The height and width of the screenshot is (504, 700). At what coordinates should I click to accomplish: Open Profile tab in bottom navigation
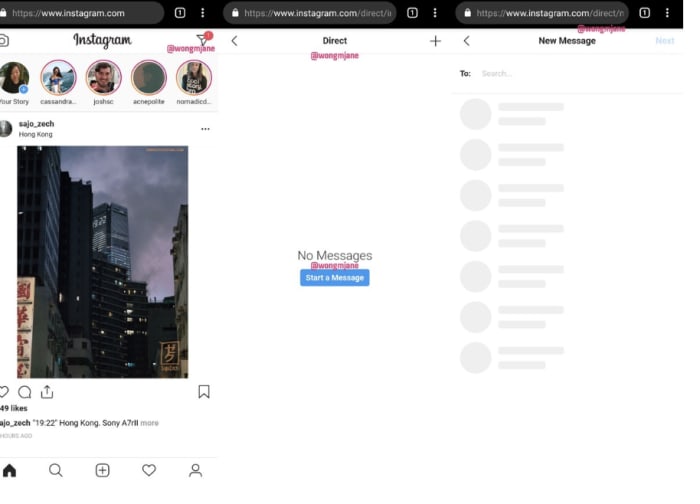click(195, 470)
